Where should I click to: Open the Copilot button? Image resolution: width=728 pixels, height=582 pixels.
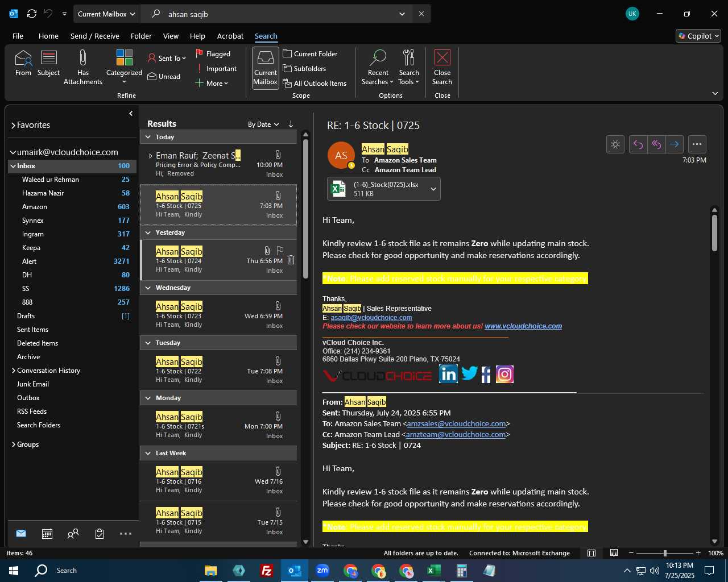(x=698, y=36)
